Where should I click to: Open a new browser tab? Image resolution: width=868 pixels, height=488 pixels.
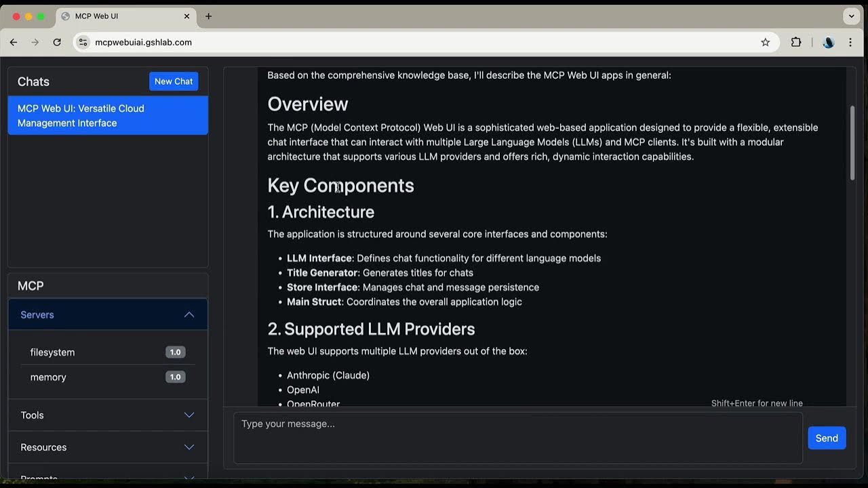(208, 16)
